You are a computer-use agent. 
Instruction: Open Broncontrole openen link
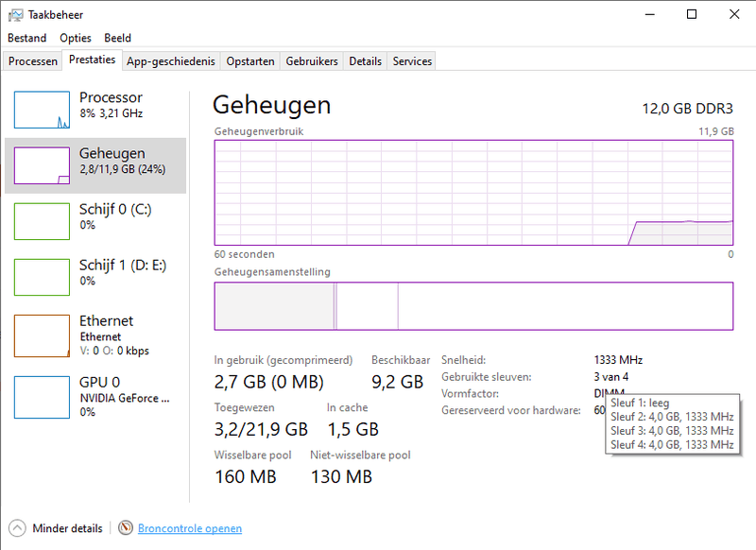click(190, 529)
